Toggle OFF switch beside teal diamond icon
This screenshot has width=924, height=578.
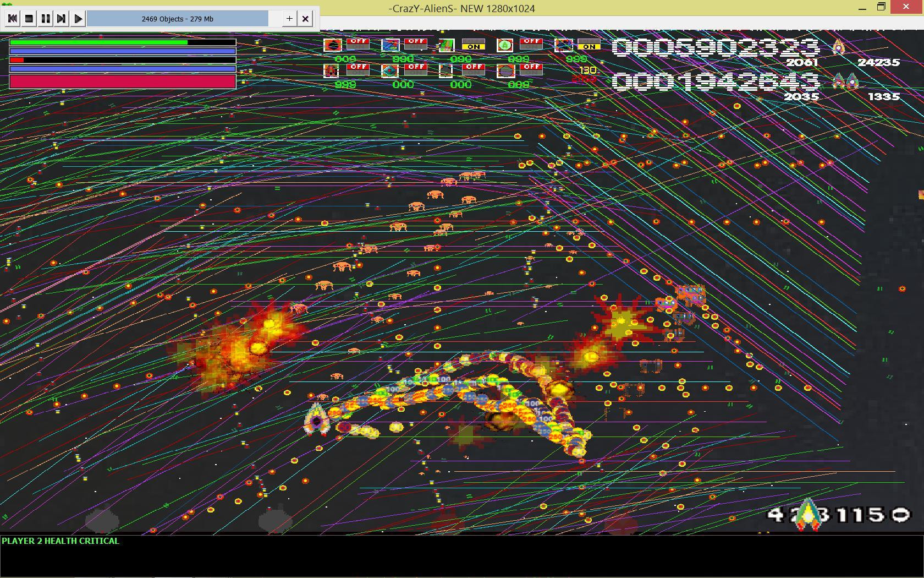click(416, 69)
